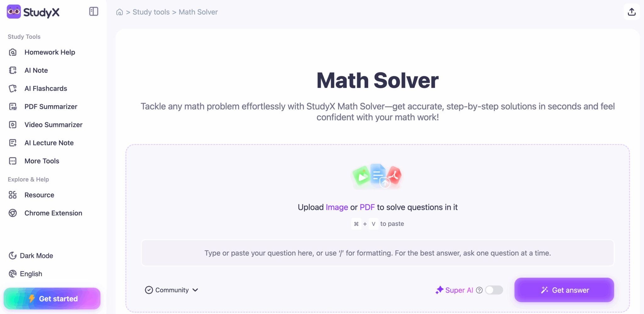Open the Super AI help tooltip
This screenshot has height=314, width=644.
click(x=479, y=290)
